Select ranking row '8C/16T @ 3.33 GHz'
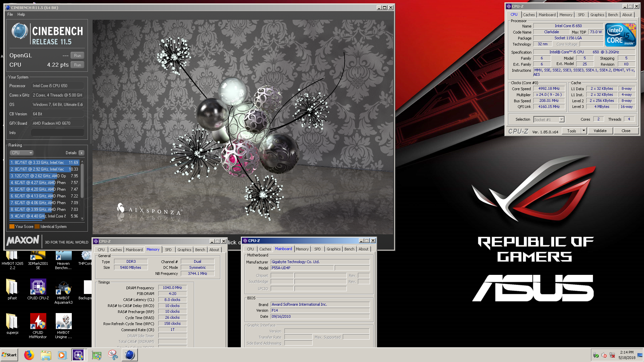 coord(44,163)
